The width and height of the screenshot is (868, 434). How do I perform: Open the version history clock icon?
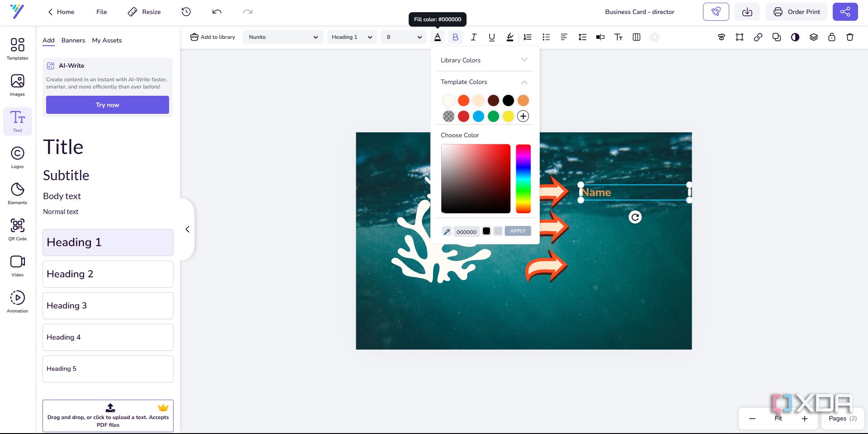click(x=186, y=12)
